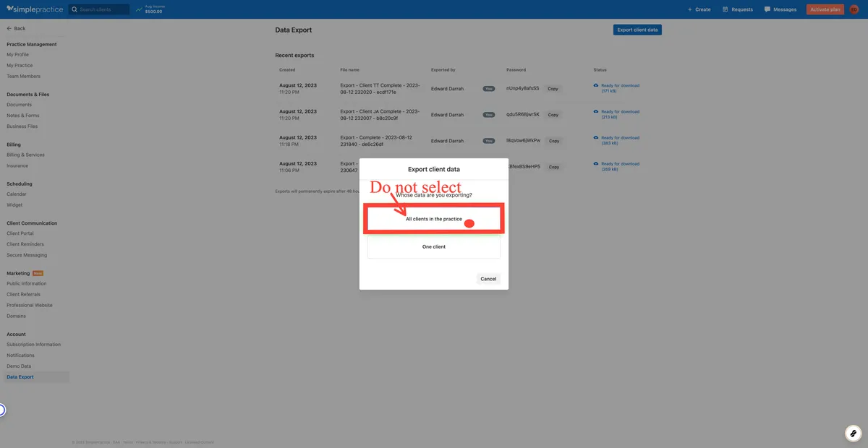Click download cloud icon for 269 kB export

point(596,163)
